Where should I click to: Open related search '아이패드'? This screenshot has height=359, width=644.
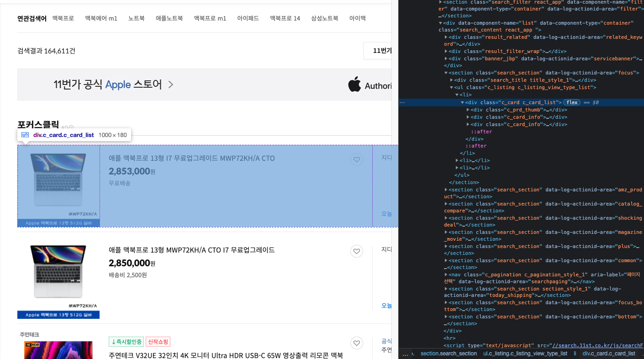pos(248,18)
